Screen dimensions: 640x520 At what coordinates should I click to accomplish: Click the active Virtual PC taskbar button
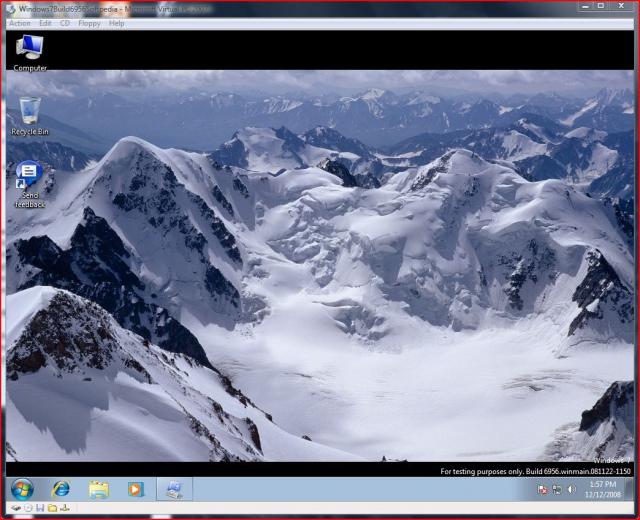[173, 489]
